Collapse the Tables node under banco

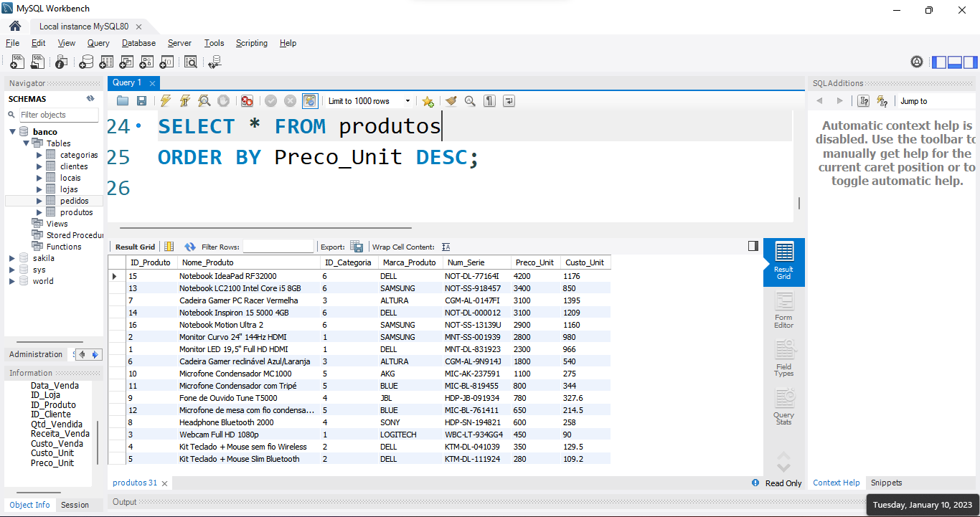pyautogui.click(x=26, y=143)
